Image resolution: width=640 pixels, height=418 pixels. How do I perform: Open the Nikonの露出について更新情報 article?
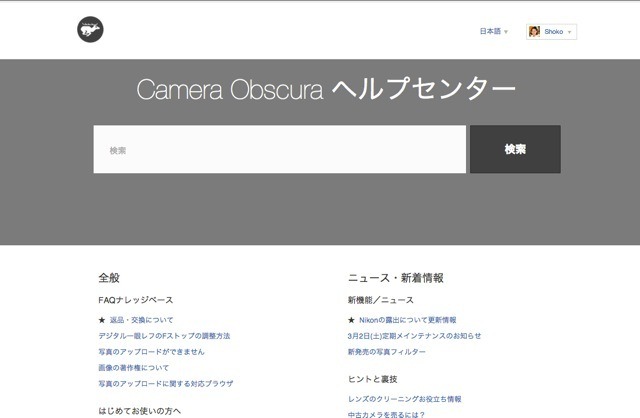click(407, 320)
